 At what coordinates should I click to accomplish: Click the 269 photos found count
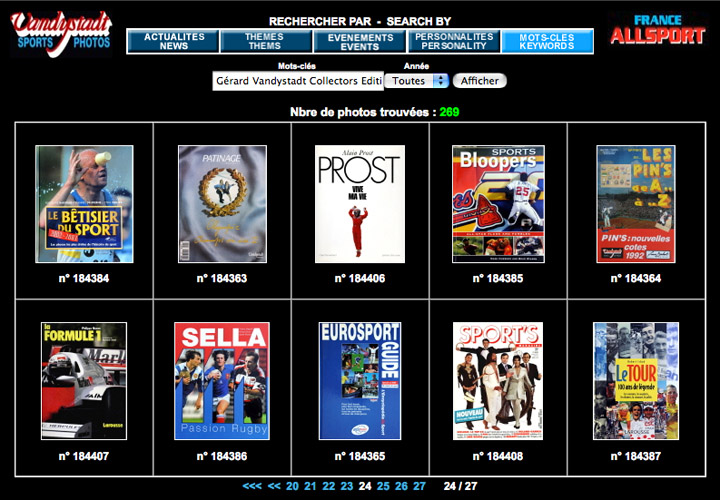tap(449, 112)
